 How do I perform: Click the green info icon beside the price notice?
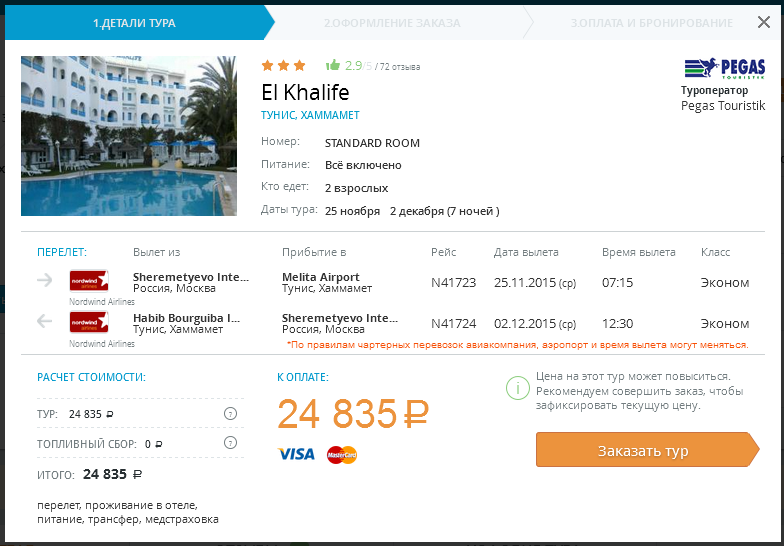coord(517,387)
